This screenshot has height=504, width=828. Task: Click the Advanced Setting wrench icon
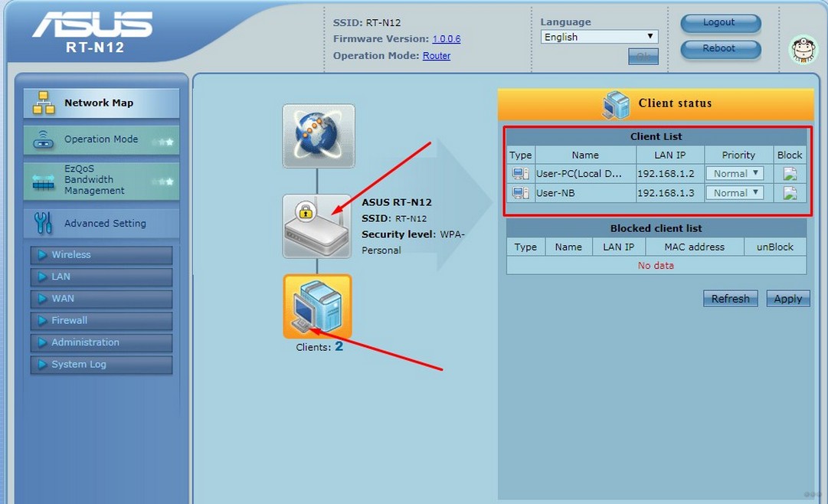point(44,223)
